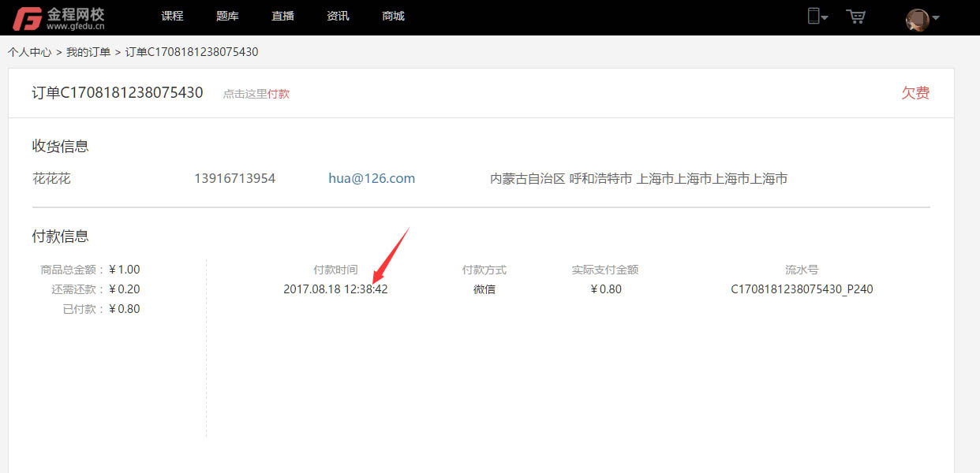This screenshot has height=473, width=980.
Task: Click the 微信 payment method entry
Action: click(x=484, y=289)
